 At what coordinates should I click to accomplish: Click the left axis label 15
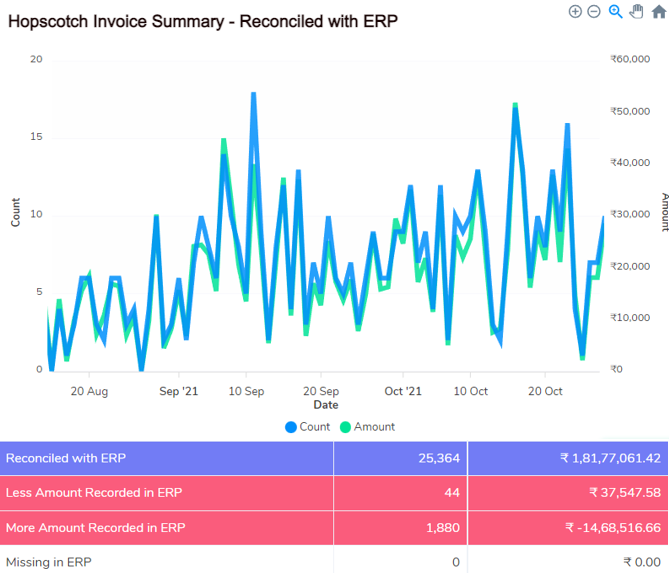36,137
